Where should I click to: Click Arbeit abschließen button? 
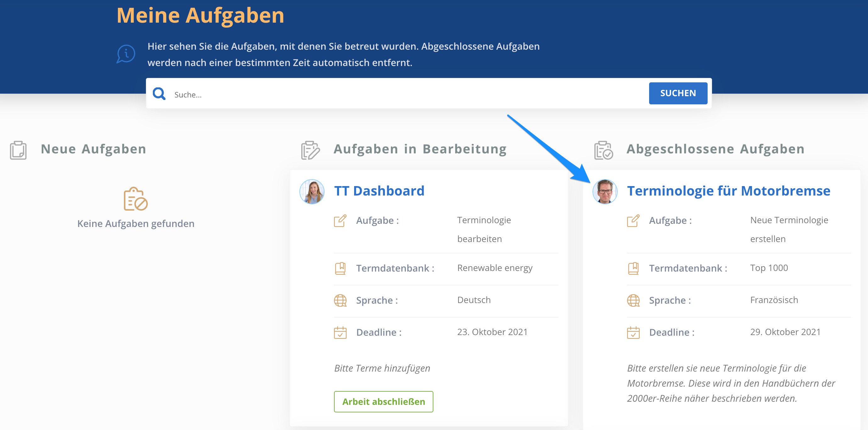tap(383, 401)
